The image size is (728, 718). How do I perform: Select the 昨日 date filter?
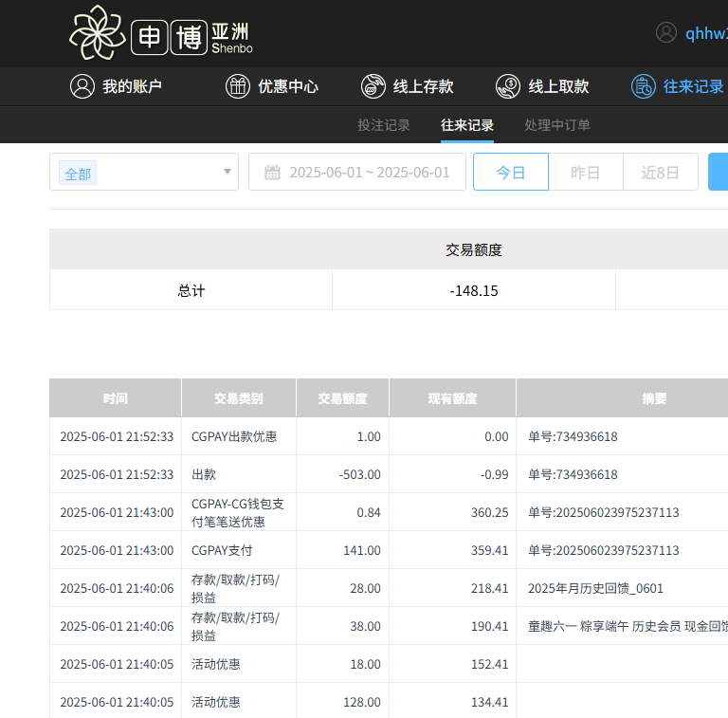pyautogui.click(x=585, y=173)
